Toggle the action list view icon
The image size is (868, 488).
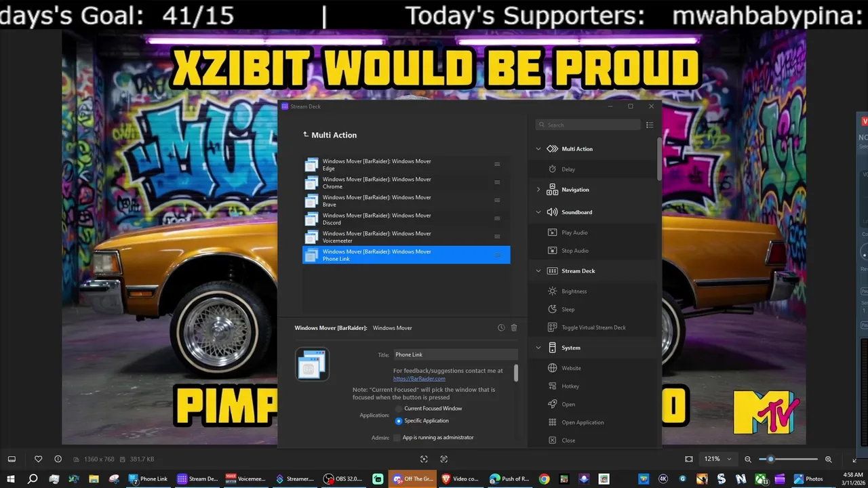point(650,125)
